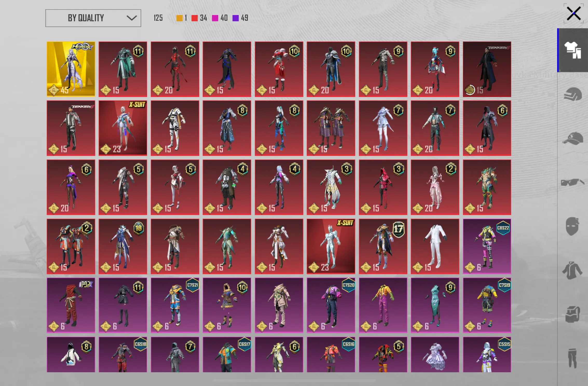Choose the C8S22 purple outfit
The height and width of the screenshot is (386, 588).
coord(487,246)
